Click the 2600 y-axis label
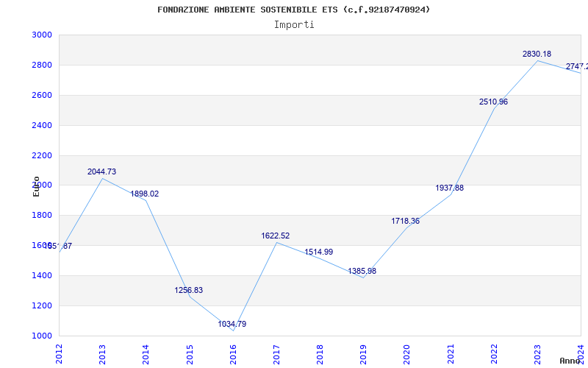This screenshot has height=368, width=588. [42, 95]
